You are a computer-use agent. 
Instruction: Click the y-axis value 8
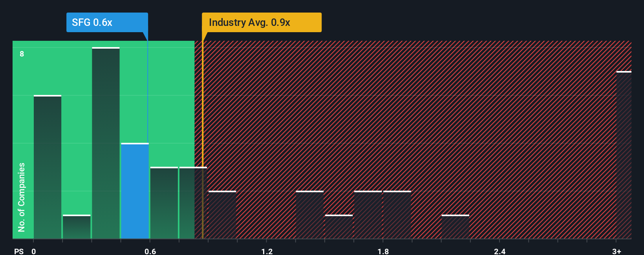coord(22,54)
